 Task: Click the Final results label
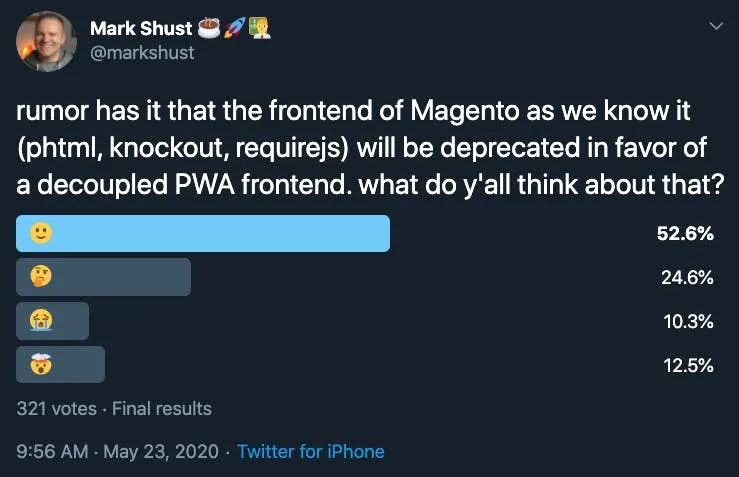tap(162, 408)
